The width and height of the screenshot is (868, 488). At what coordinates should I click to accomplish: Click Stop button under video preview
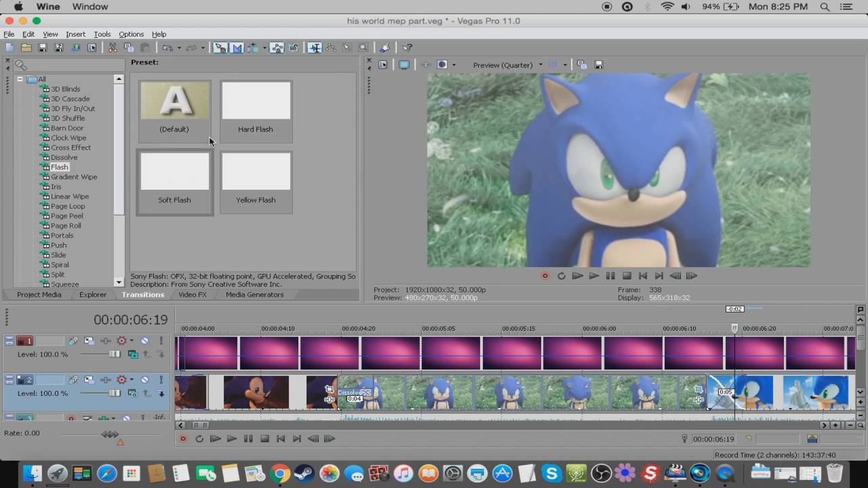(627, 276)
